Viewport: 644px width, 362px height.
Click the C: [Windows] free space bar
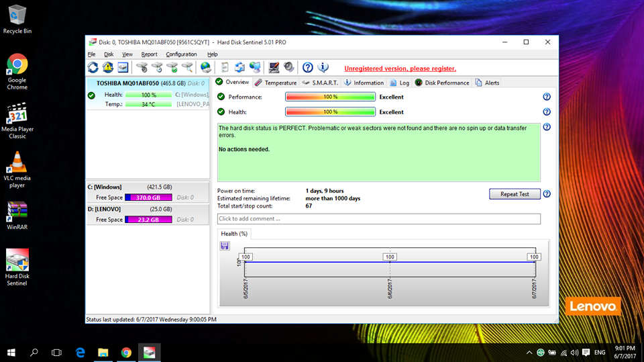tap(149, 197)
